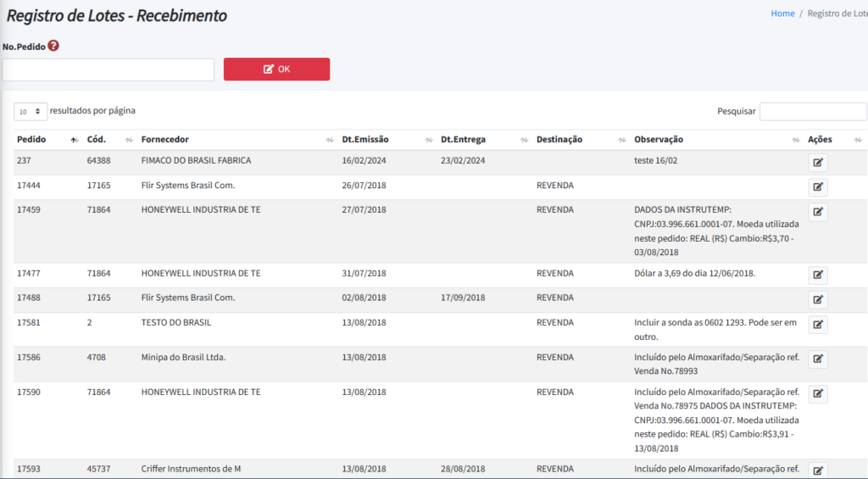The image size is (868, 479).
Task: Click emission date 26/07/2018
Action: [x=364, y=186]
